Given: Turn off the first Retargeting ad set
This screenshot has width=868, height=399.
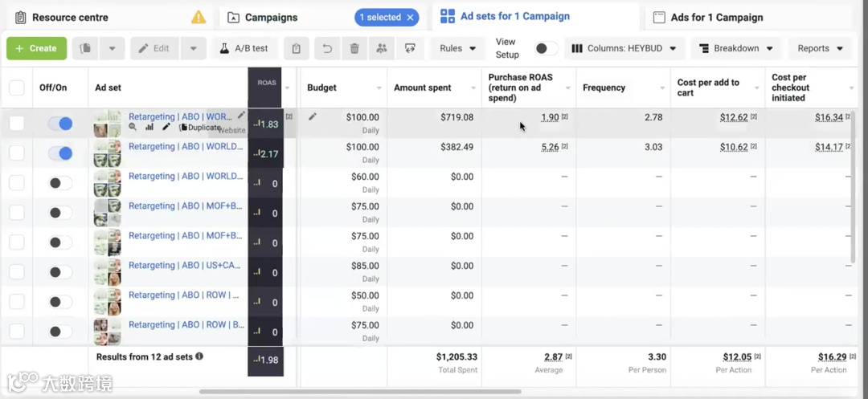Looking at the screenshot, I should click(x=60, y=124).
